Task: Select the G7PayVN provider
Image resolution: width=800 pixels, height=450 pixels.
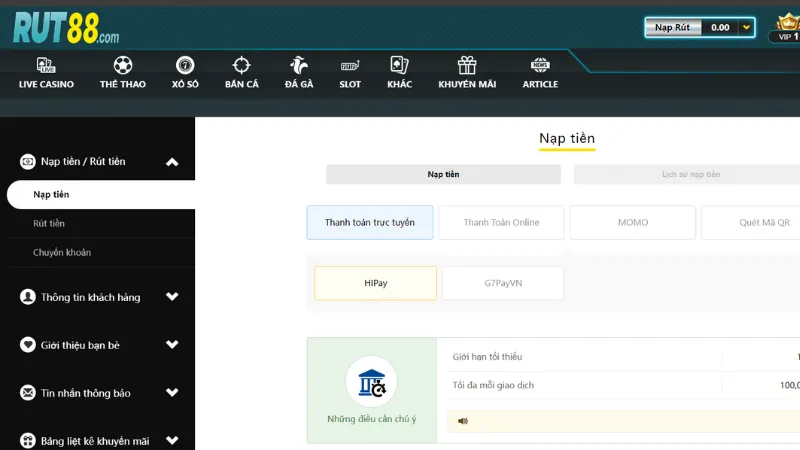Action: click(503, 283)
